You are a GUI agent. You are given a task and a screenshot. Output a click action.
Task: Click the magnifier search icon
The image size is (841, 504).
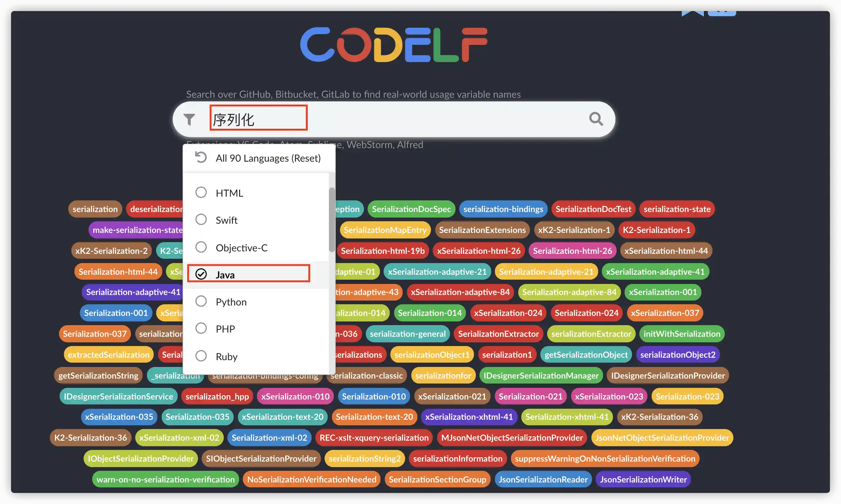[596, 119]
